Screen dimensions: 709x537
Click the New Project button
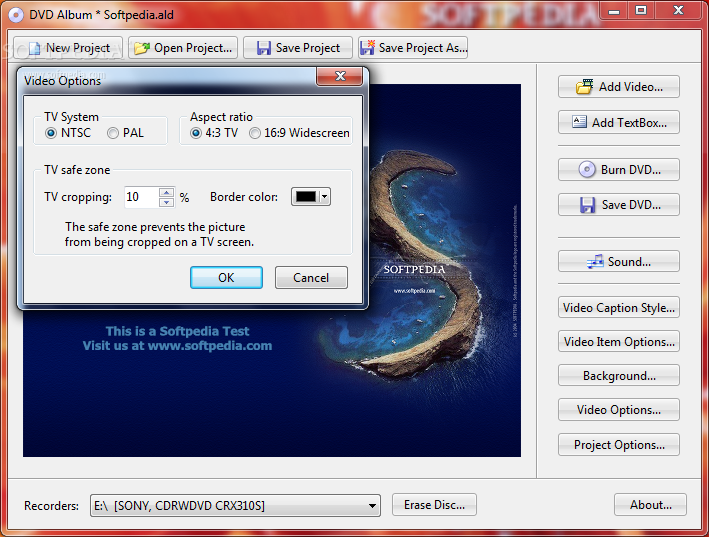coord(68,48)
